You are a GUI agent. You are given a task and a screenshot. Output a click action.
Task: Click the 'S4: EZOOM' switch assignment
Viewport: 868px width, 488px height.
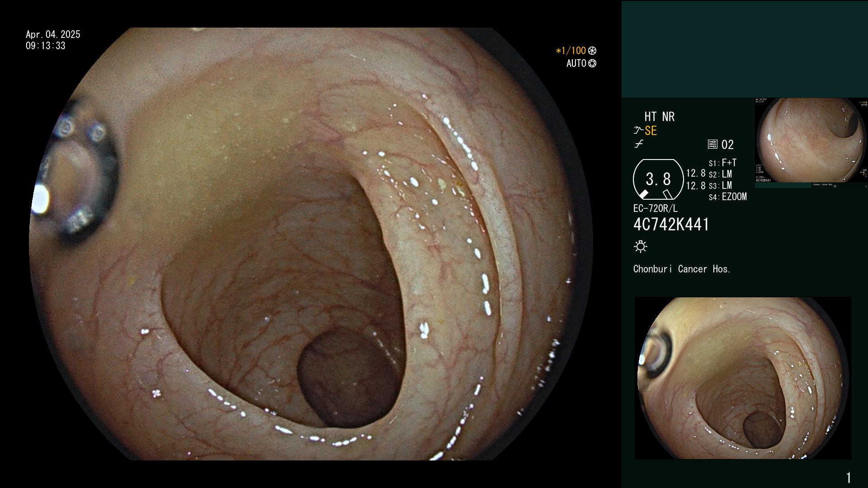pos(728,197)
